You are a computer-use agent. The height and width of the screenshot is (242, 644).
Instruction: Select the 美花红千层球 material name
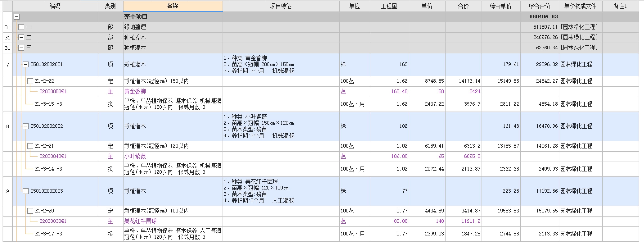(140, 221)
